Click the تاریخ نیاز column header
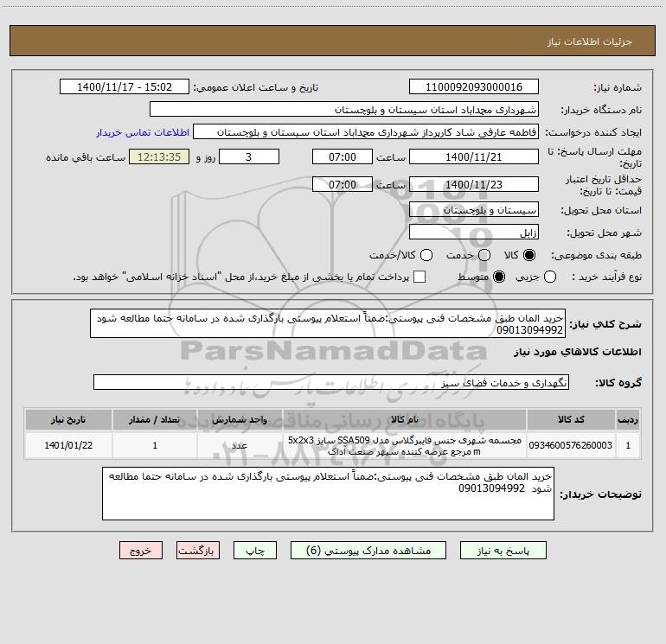 coord(68,419)
